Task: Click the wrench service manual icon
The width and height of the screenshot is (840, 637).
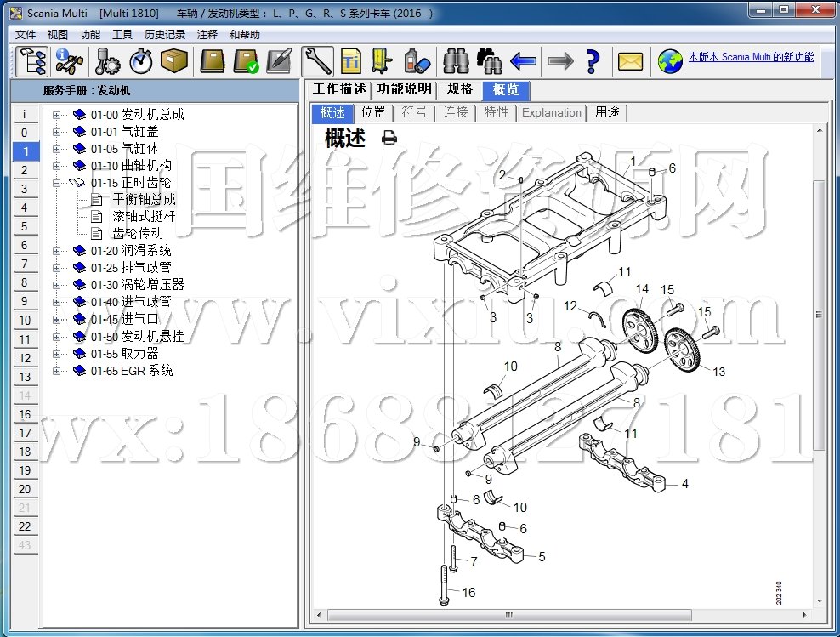Action: click(x=318, y=61)
